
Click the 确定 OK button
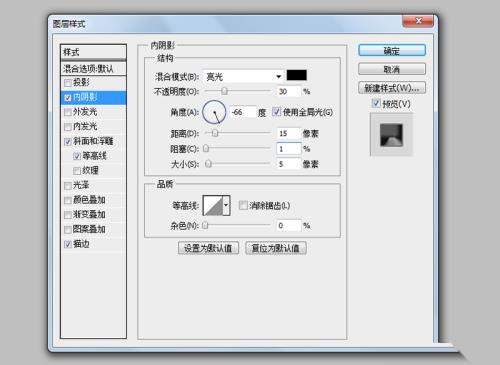click(x=392, y=51)
